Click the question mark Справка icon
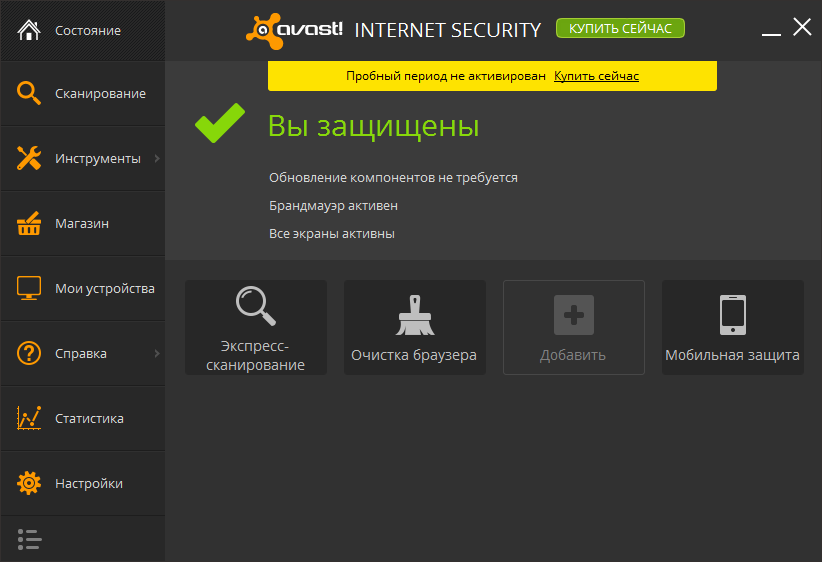Screen dimensions: 822x562 point(29,353)
